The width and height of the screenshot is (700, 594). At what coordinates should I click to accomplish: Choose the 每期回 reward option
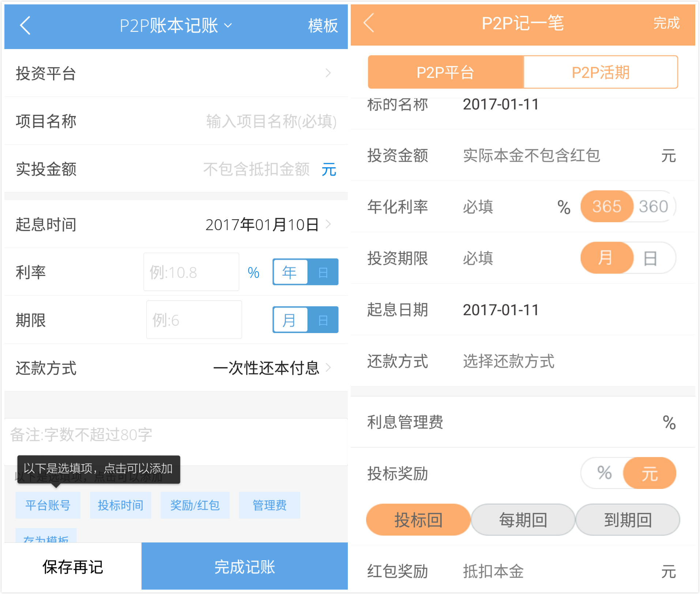tap(523, 520)
